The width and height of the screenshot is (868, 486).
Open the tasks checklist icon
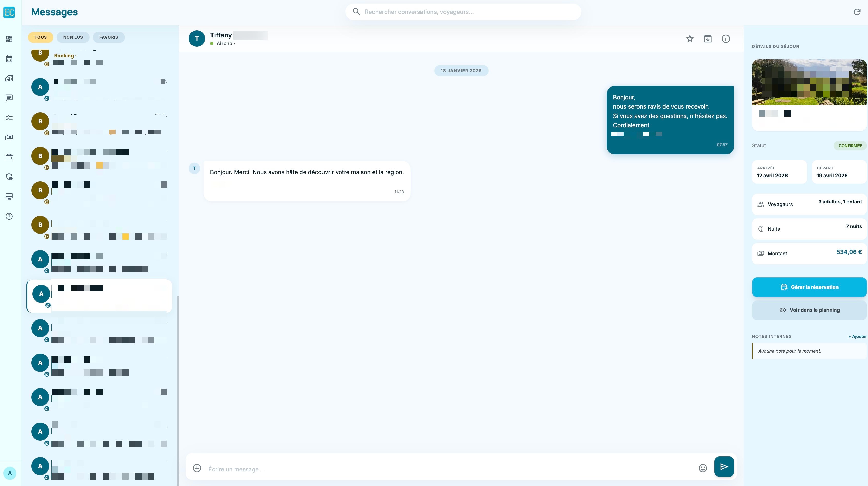9,117
